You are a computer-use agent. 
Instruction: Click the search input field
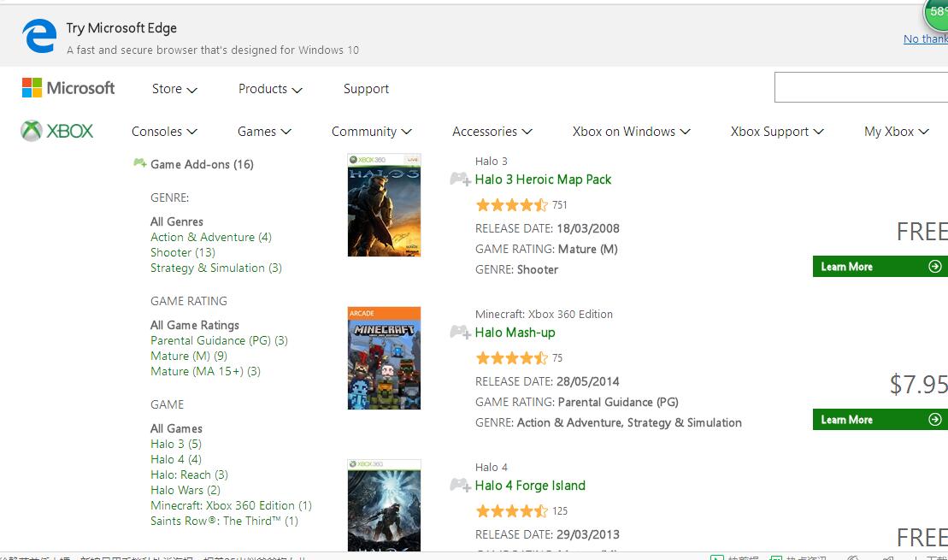861,87
